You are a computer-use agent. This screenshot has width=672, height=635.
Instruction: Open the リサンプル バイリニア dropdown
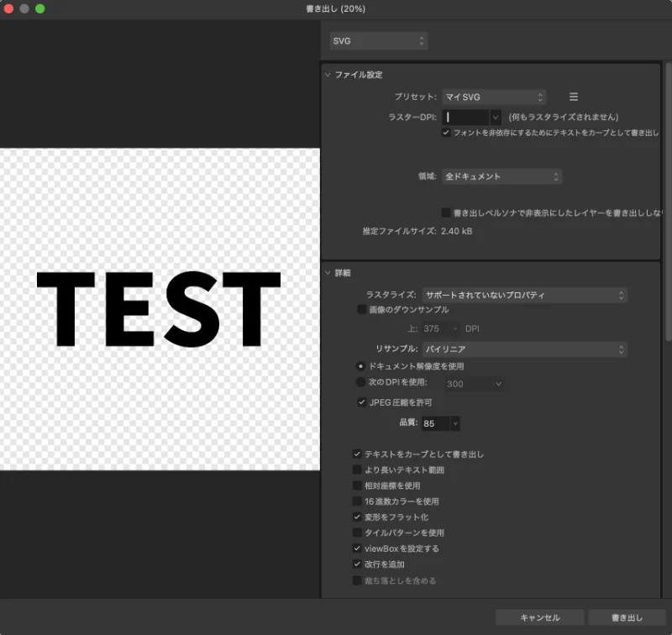tap(524, 349)
